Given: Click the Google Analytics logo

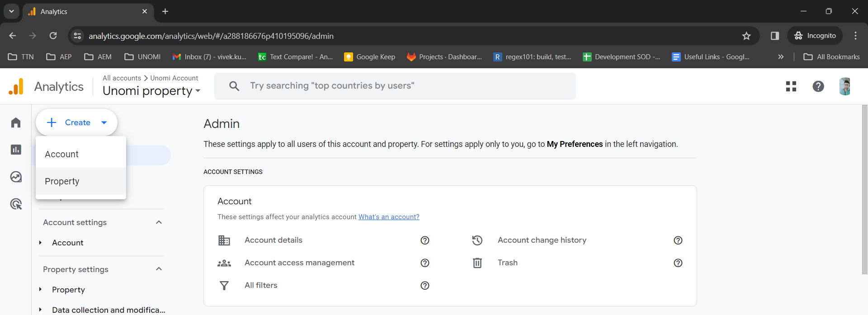Looking at the screenshot, I should point(16,86).
